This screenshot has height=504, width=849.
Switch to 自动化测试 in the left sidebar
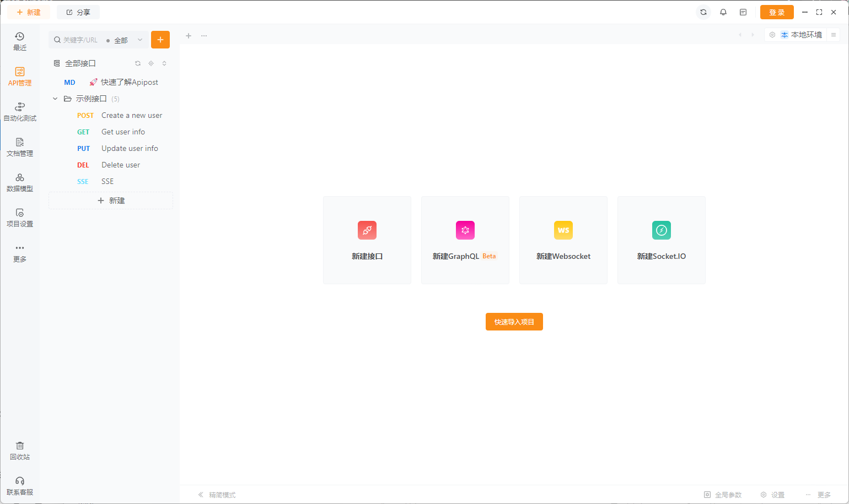coord(20,112)
